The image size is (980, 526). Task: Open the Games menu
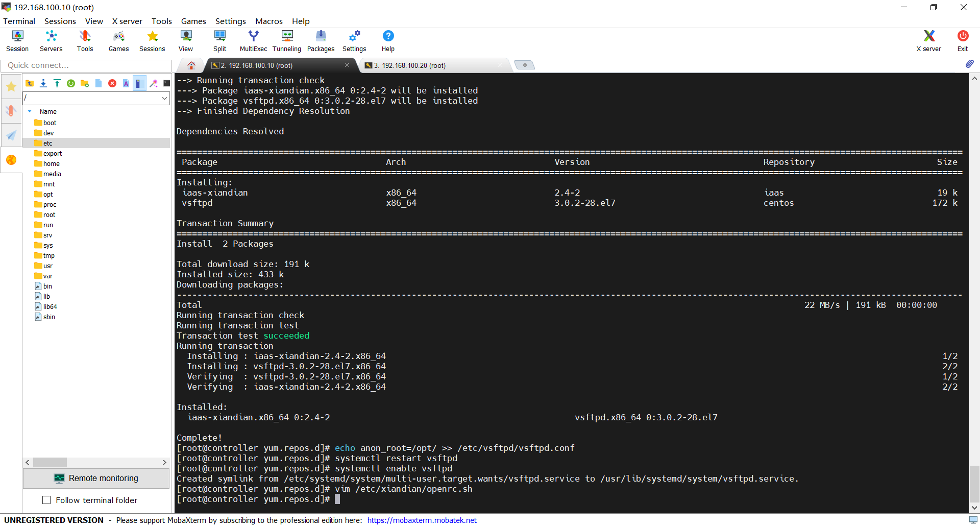point(193,21)
